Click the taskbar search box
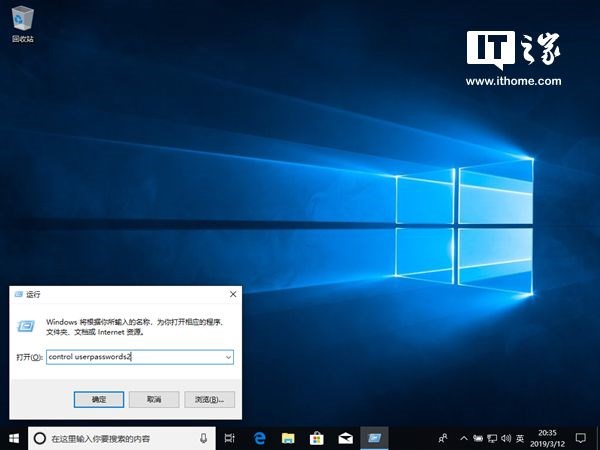Image resolution: width=600 pixels, height=450 pixels. pyautogui.click(x=122, y=438)
